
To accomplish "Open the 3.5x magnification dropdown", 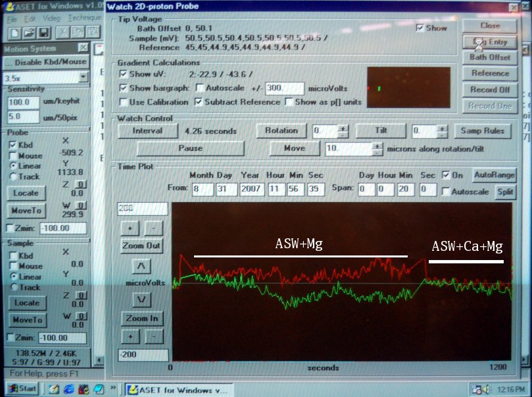I will pos(83,78).
